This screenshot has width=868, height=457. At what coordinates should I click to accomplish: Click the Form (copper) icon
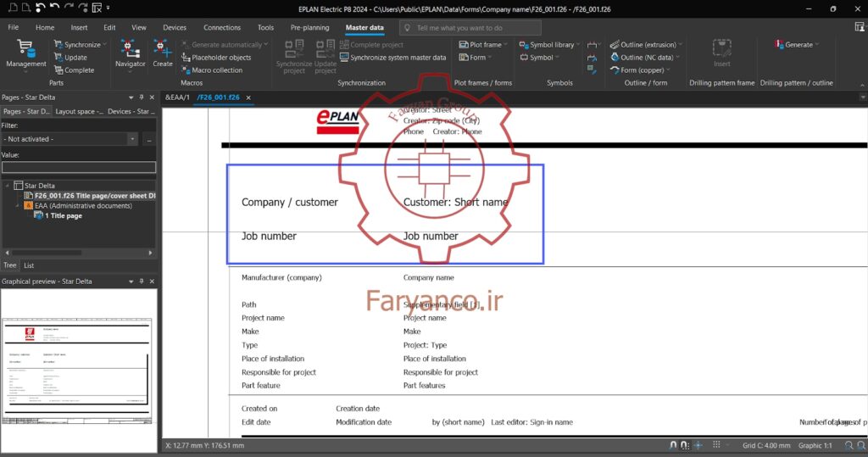(x=615, y=70)
